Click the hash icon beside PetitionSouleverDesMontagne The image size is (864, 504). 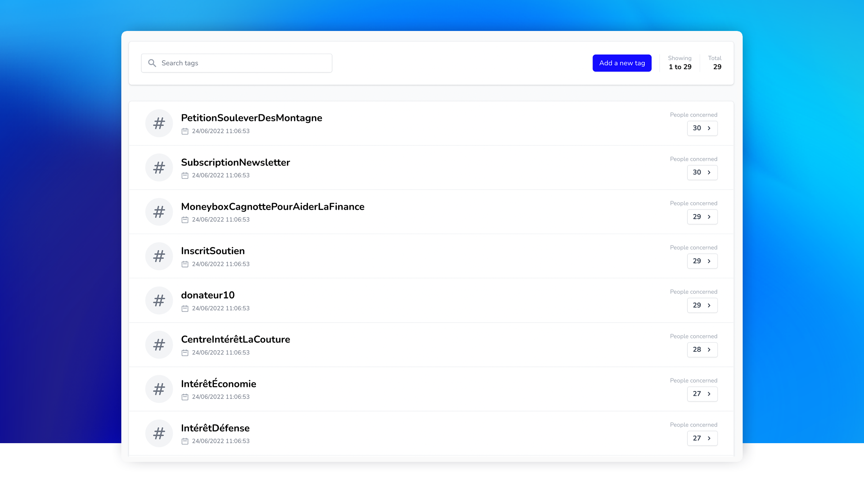point(159,123)
